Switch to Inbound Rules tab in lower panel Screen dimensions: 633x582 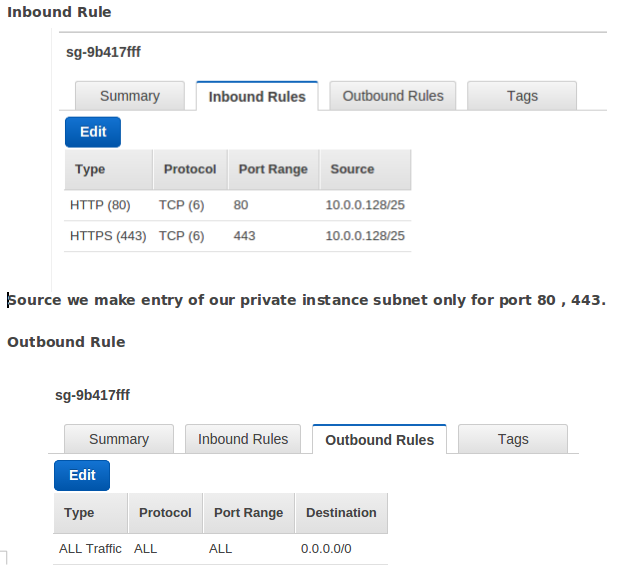(x=243, y=439)
